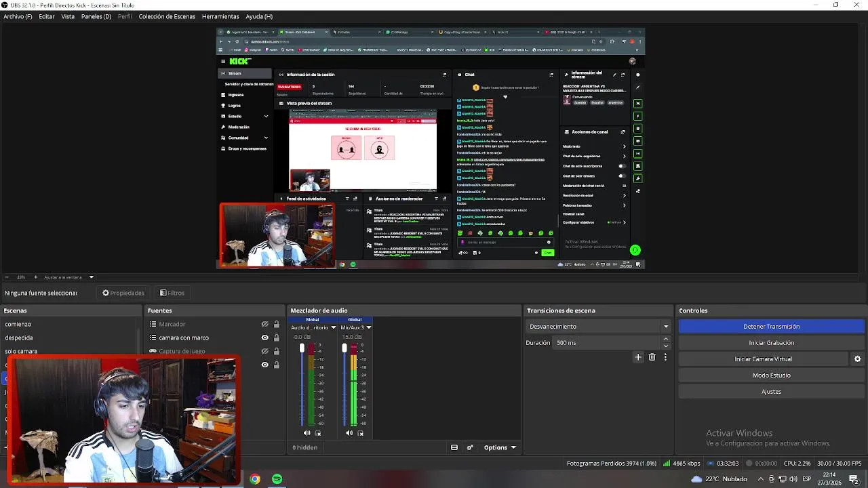Viewport: 868px width, 488px height.
Task: Show the Captura de juego source
Action: click(265, 351)
